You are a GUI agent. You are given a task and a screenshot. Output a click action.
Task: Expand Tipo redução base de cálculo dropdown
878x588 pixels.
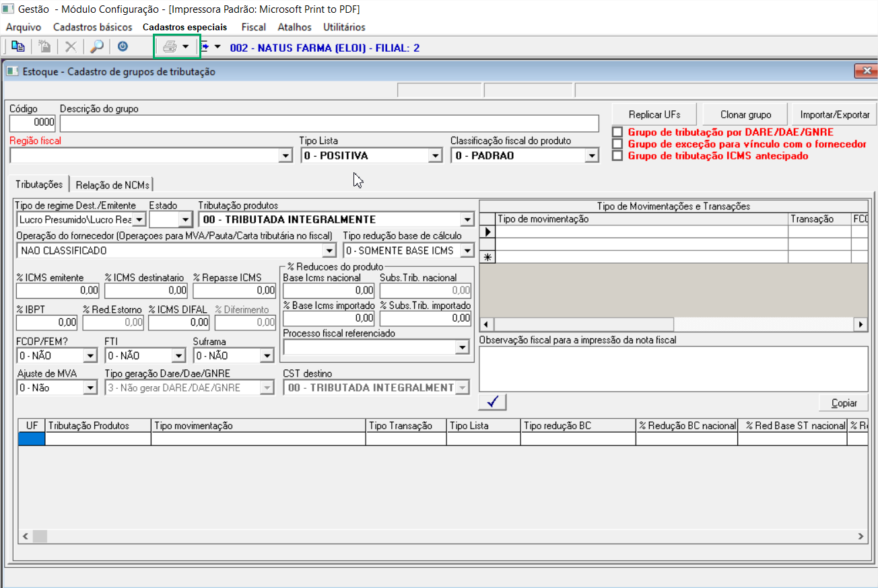coord(467,251)
